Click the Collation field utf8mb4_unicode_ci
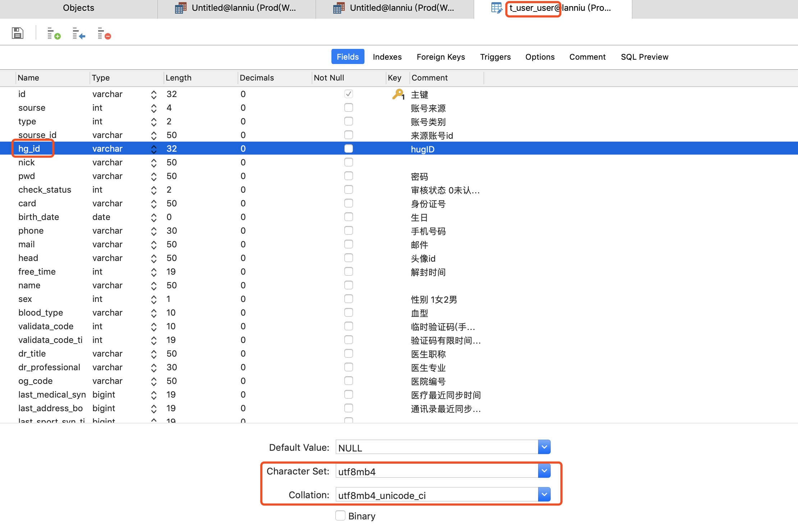 pyautogui.click(x=437, y=495)
